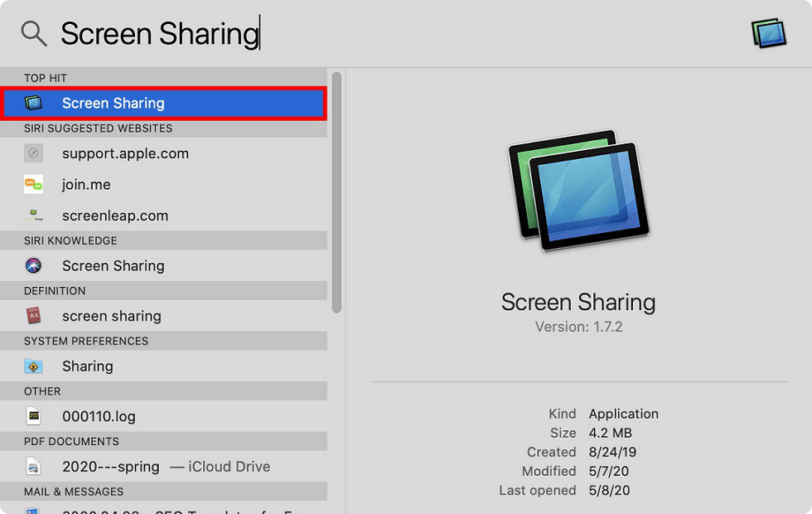The height and width of the screenshot is (514, 812).
Task: Select the screenleap.com suggestion
Action: [115, 216]
